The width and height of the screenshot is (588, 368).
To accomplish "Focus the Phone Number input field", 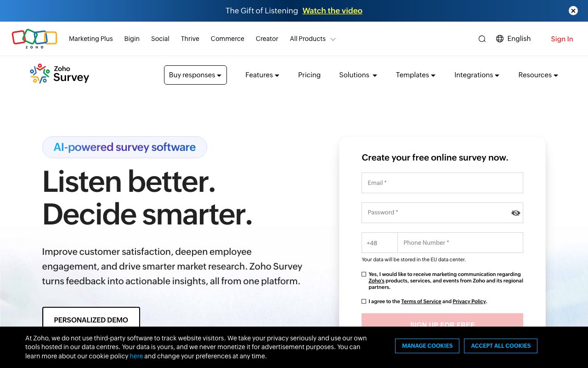I will [x=460, y=242].
